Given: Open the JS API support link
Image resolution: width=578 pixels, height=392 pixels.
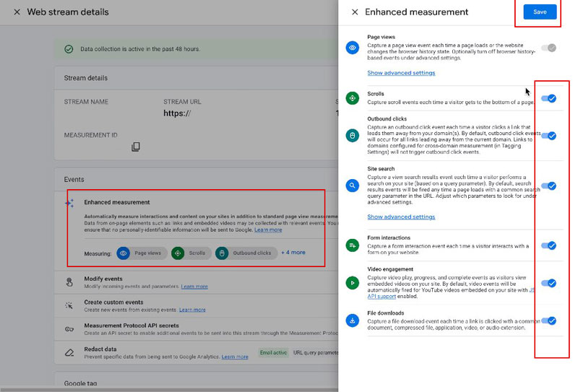Looking at the screenshot, I should click(x=382, y=296).
